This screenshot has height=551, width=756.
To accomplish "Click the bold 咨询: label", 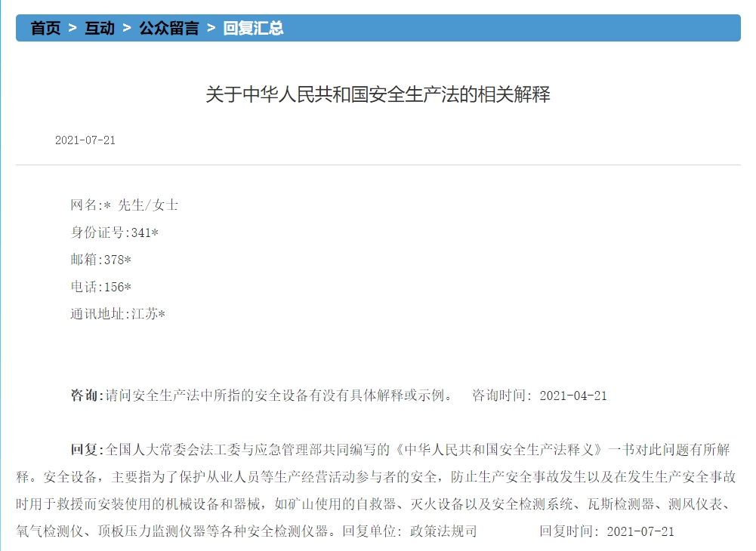I will pyautogui.click(x=88, y=396).
